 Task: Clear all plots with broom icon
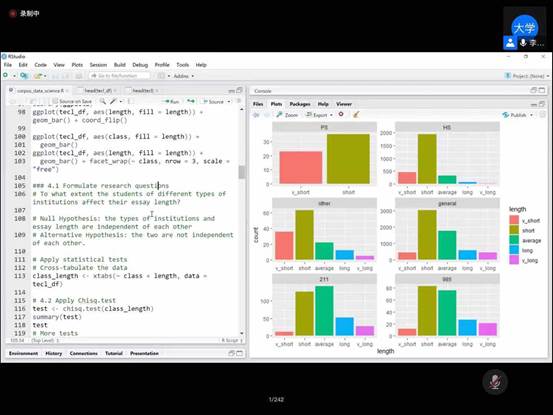point(356,114)
